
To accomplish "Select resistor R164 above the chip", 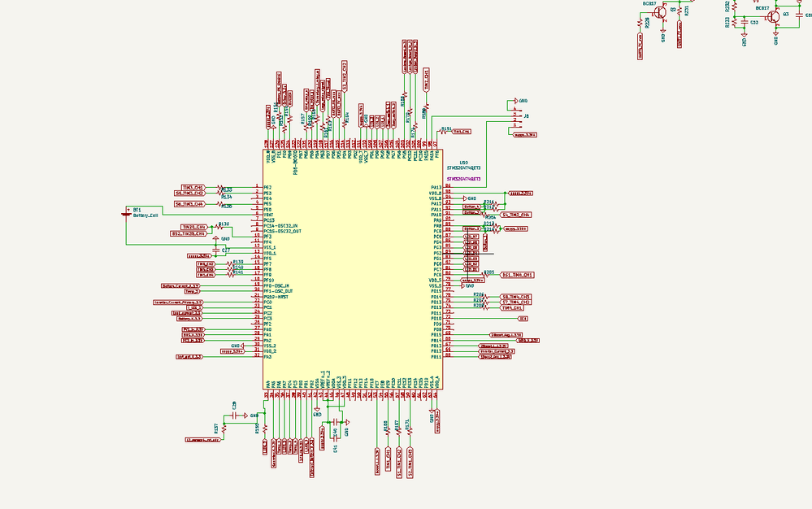I will 345,123.
